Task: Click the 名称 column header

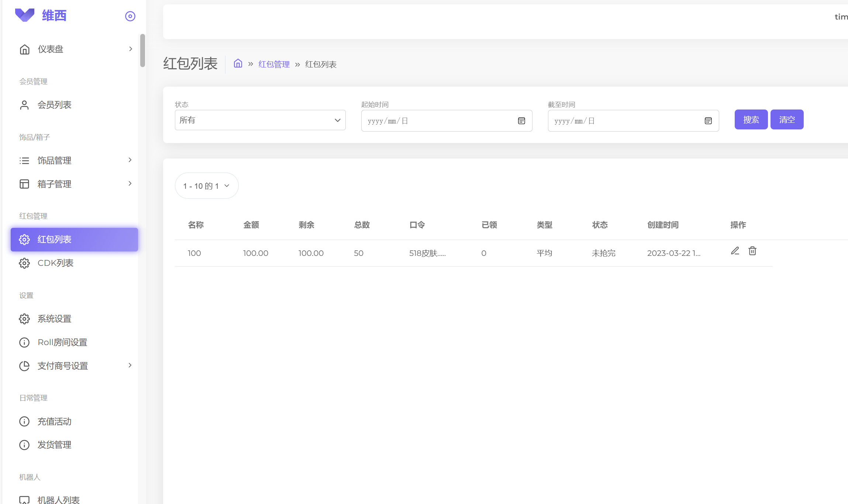Action: pos(196,225)
